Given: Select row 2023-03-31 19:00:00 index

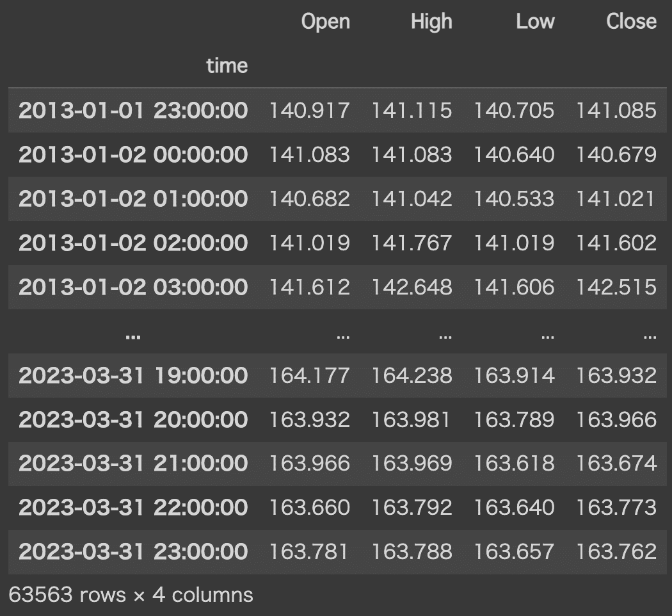Looking at the screenshot, I should coord(132,375).
